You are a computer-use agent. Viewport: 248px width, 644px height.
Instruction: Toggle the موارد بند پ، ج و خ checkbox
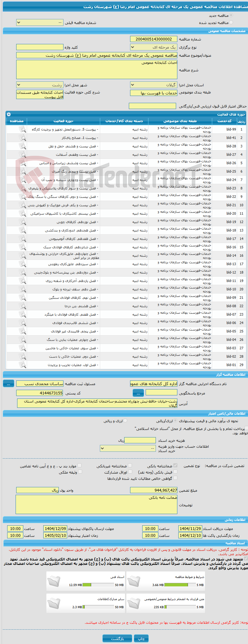(x=80, y=465)
